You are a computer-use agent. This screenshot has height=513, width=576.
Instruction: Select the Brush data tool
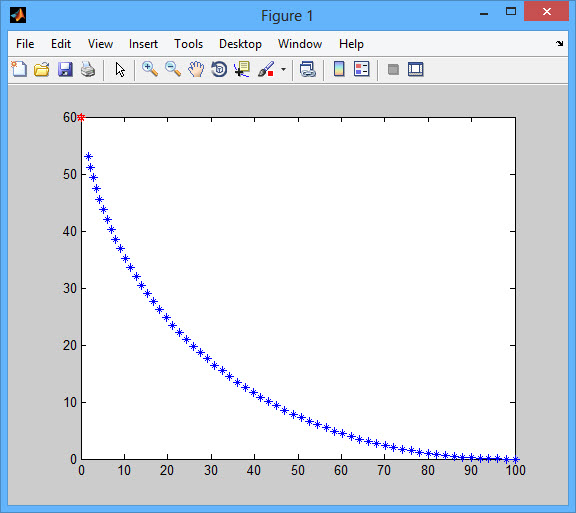(x=266, y=69)
